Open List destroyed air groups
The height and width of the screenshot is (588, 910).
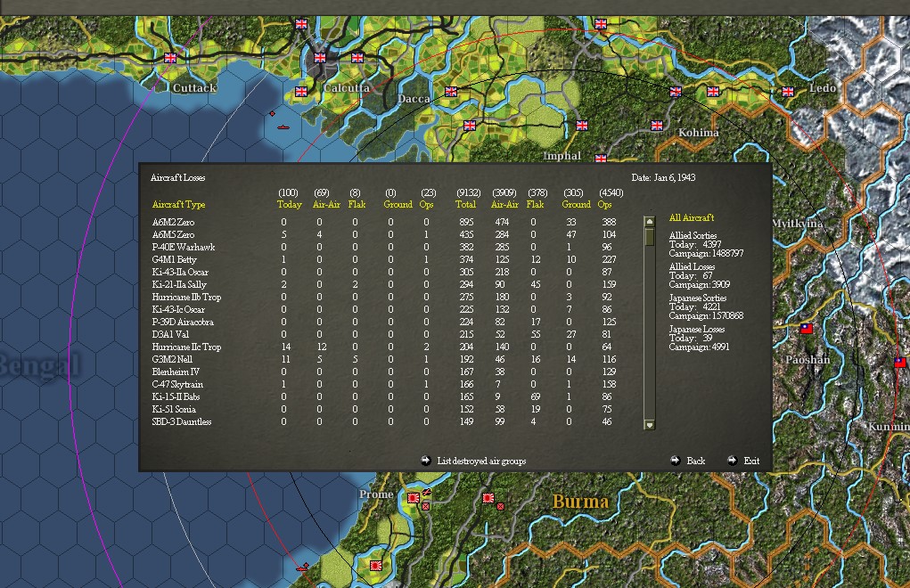pyautogui.click(x=481, y=461)
